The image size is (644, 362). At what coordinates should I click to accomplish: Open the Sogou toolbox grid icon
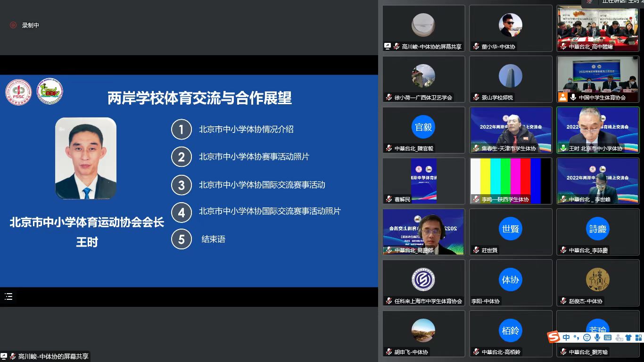point(638,337)
